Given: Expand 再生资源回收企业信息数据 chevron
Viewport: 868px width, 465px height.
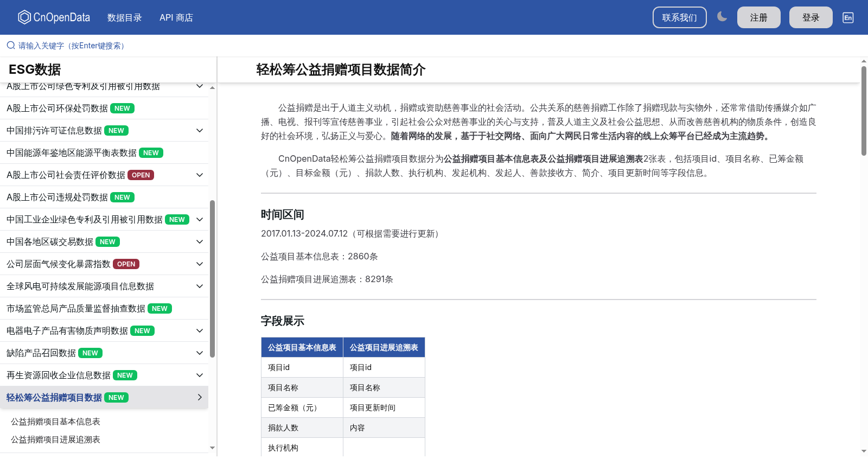Looking at the screenshot, I should click(200, 375).
